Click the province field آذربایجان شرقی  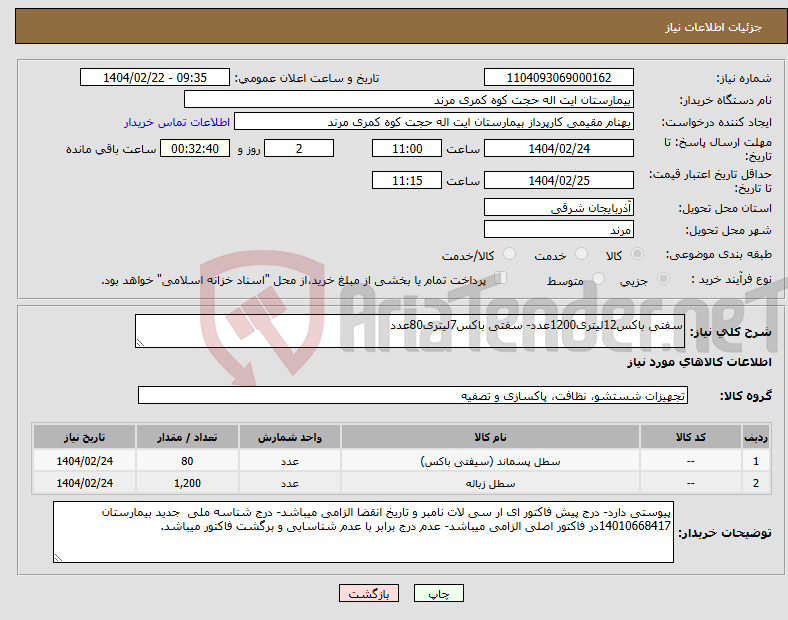tap(558, 207)
